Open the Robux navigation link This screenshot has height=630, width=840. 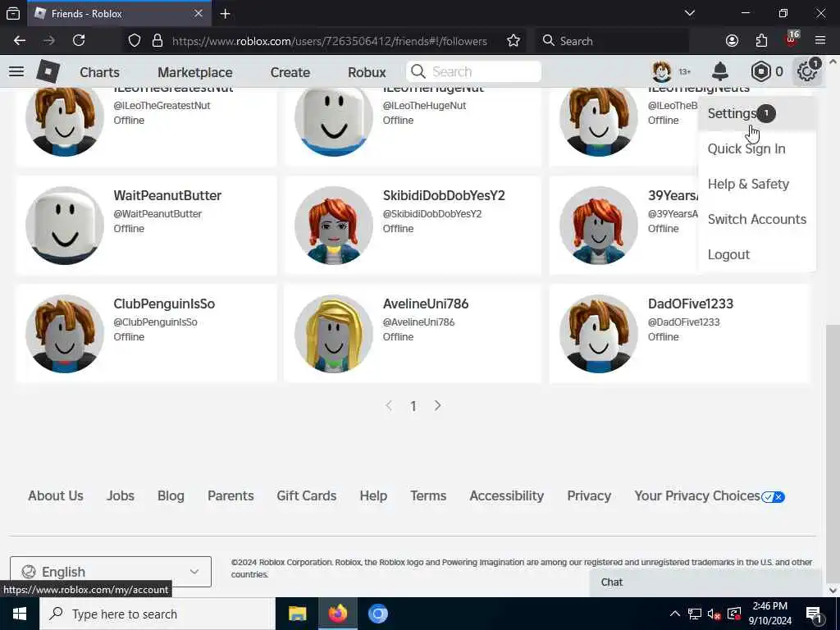pyautogui.click(x=367, y=72)
